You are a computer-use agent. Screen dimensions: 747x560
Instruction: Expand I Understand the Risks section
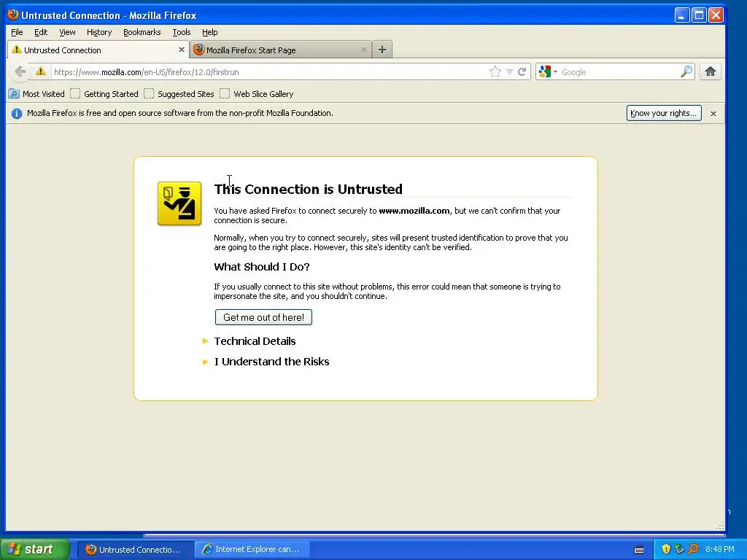coord(271,362)
